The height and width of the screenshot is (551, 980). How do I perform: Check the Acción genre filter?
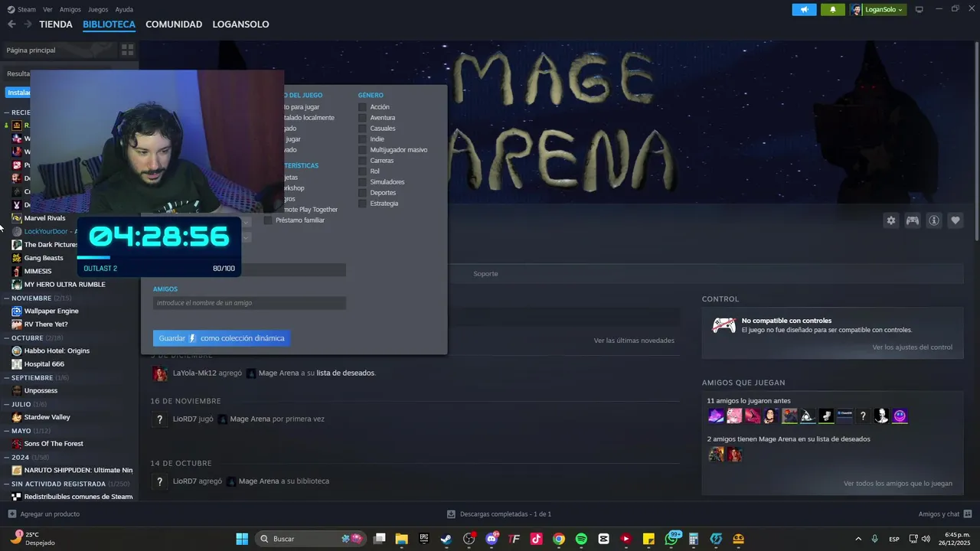[x=362, y=107]
